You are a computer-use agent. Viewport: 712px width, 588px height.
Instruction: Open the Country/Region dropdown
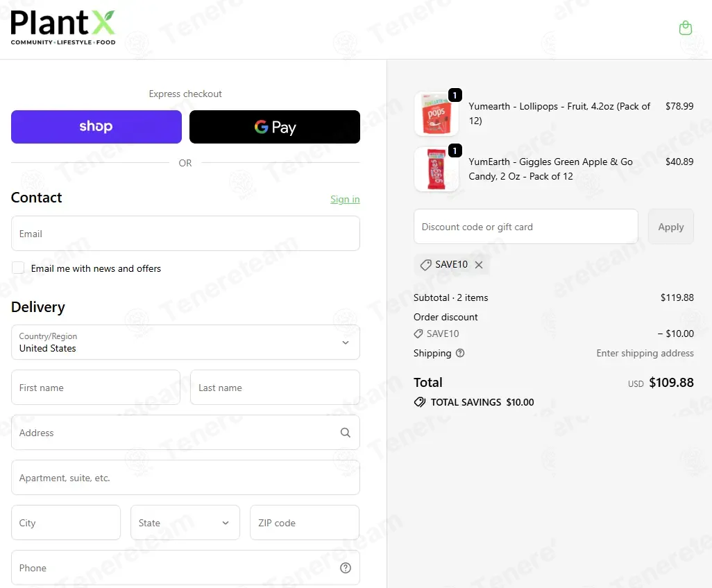pos(185,342)
